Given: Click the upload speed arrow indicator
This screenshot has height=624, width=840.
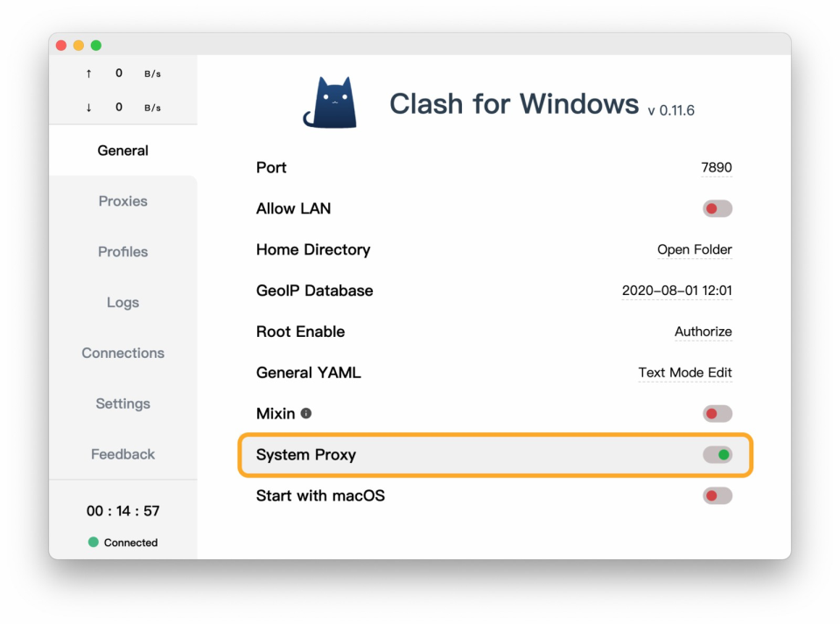Looking at the screenshot, I should coord(88,74).
